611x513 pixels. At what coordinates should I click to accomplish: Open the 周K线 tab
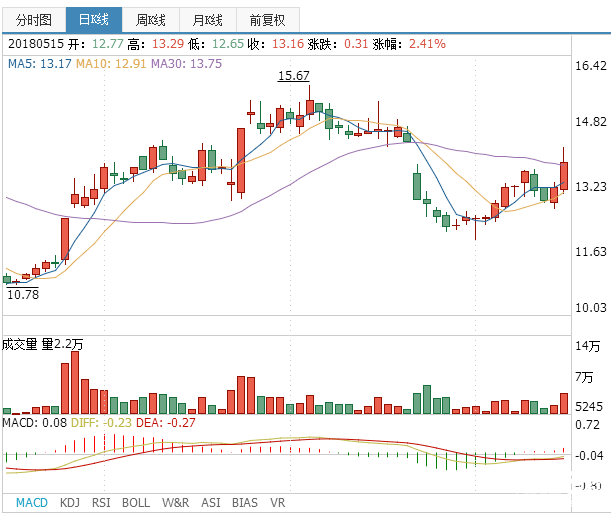(x=151, y=20)
